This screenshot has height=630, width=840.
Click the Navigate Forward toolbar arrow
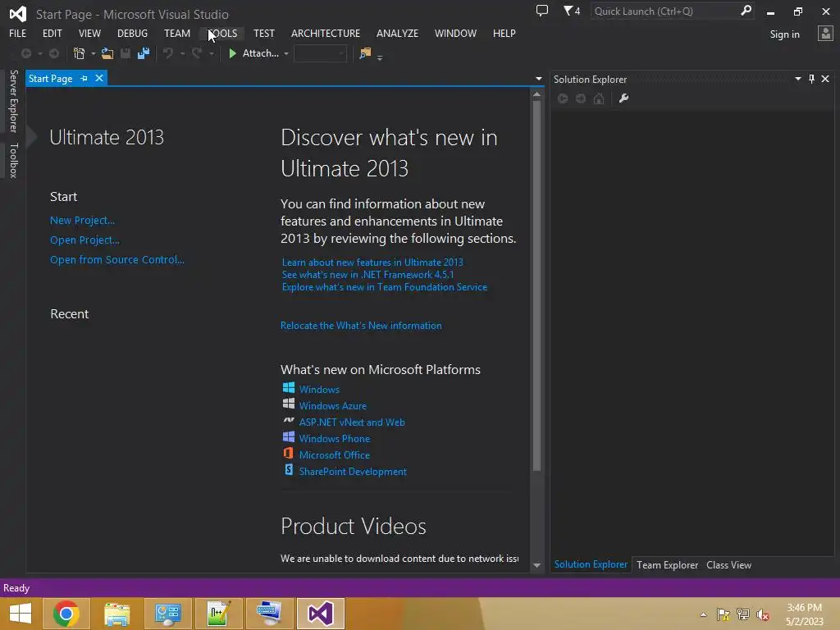(54, 53)
